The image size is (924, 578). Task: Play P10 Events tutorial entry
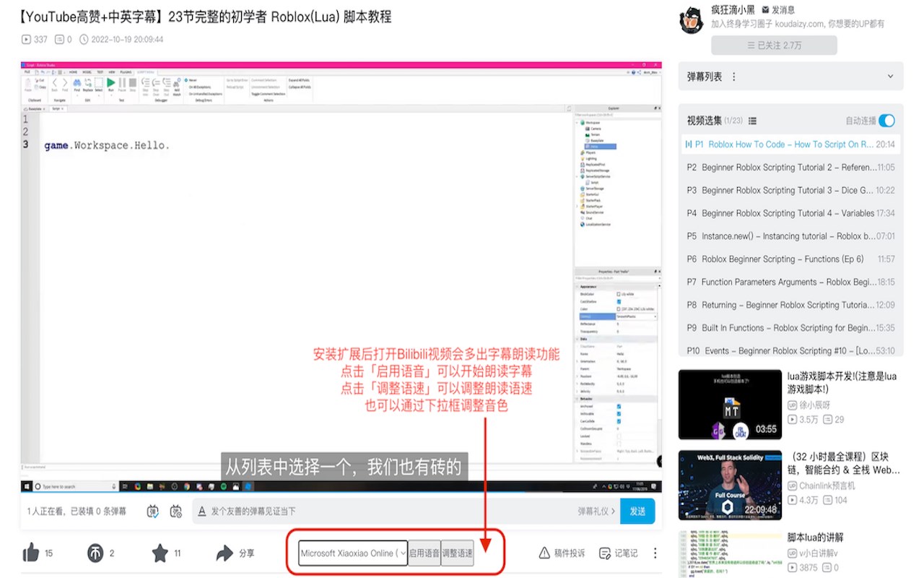pyautogui.click(x=791, y=350)
